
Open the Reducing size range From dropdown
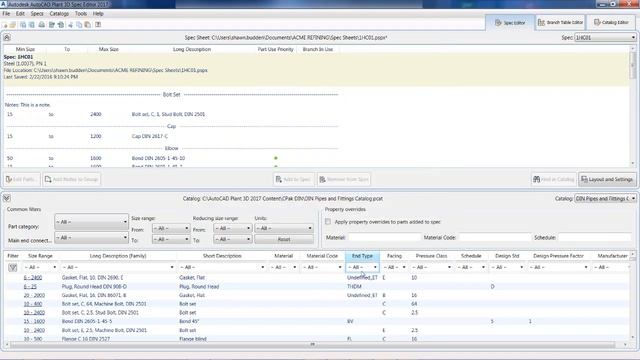click(232, 228)
